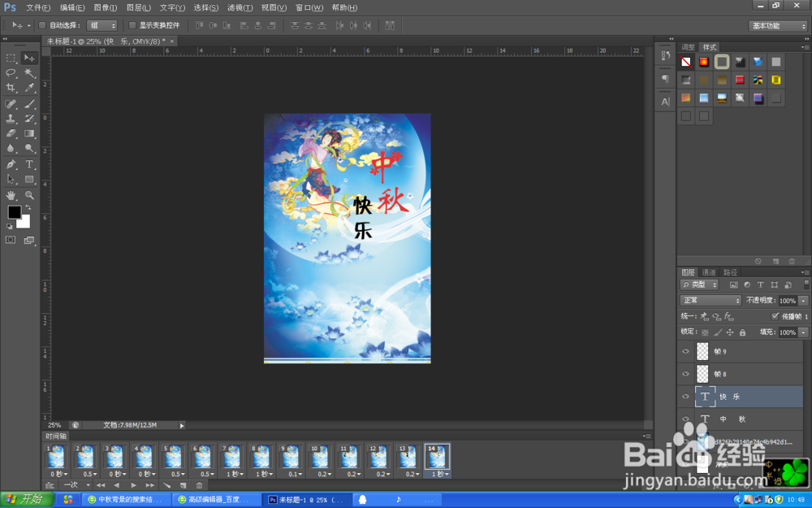Hide the 快 乐 text layer
812x508 pixels.
(x=685, y=397)
